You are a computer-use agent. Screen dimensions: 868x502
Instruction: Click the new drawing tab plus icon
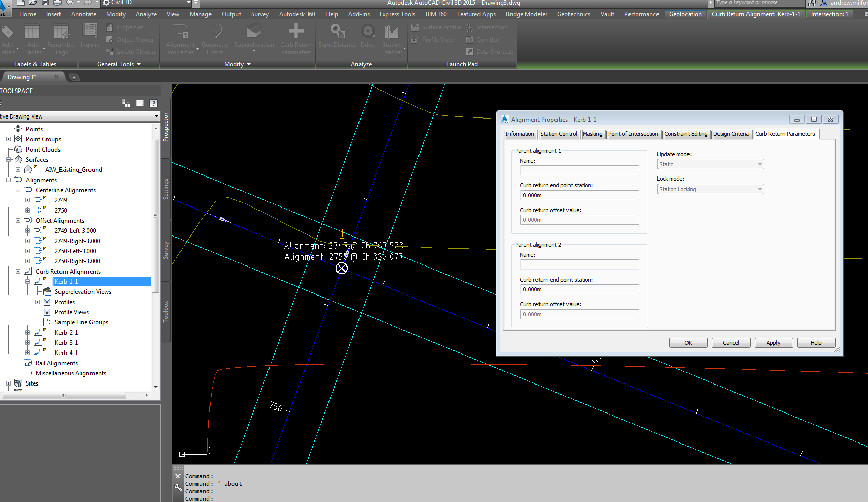(74, 77)
